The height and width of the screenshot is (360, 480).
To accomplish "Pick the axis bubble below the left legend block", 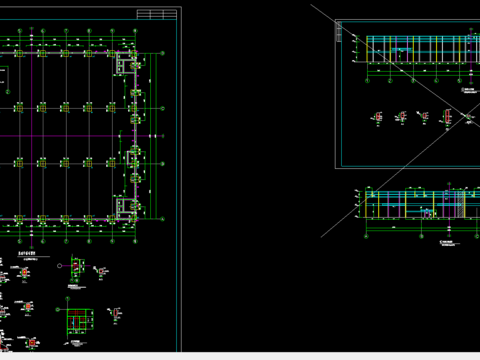I will 8,92.
